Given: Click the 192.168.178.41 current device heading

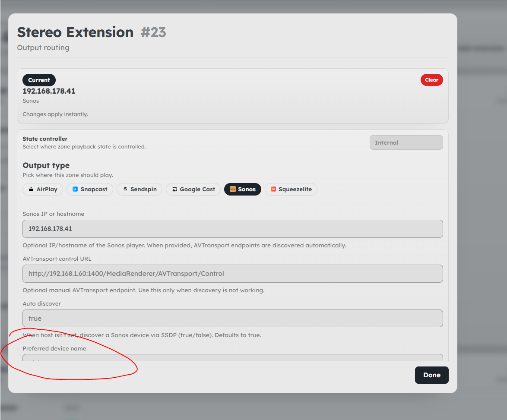Looking at the screenshot, I should [49, 91].
